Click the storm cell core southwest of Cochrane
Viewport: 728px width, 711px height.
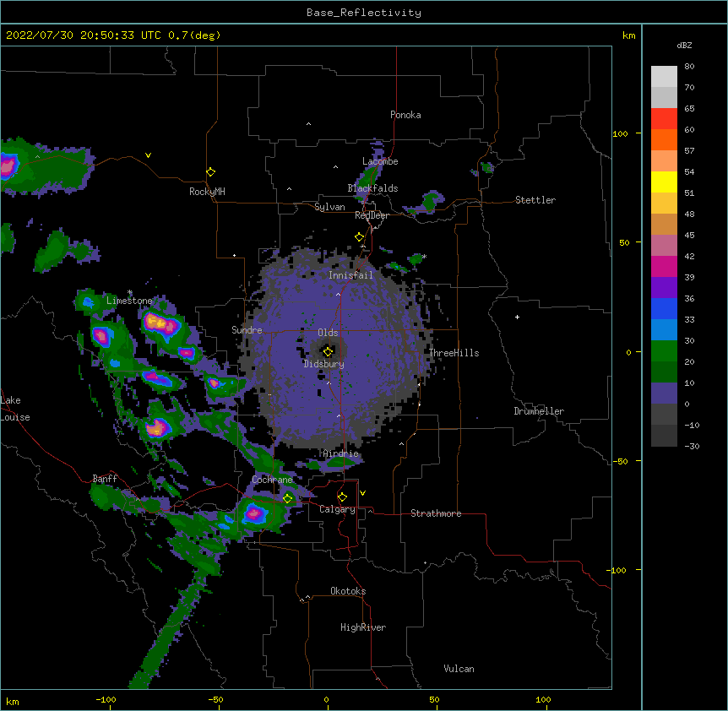(x=253, y=513)
